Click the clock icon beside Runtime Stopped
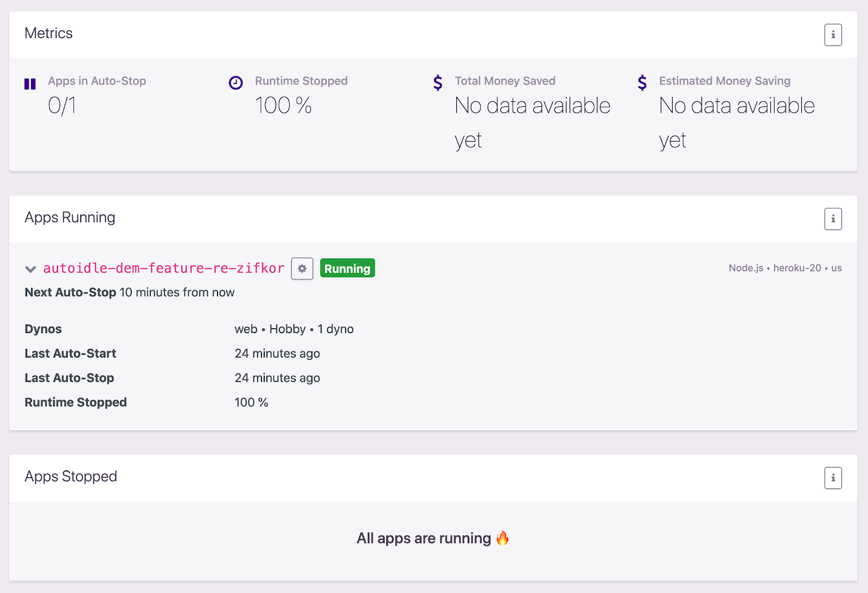Image resolution: width=868 pixels, height=593 pixels. (235, 83)
